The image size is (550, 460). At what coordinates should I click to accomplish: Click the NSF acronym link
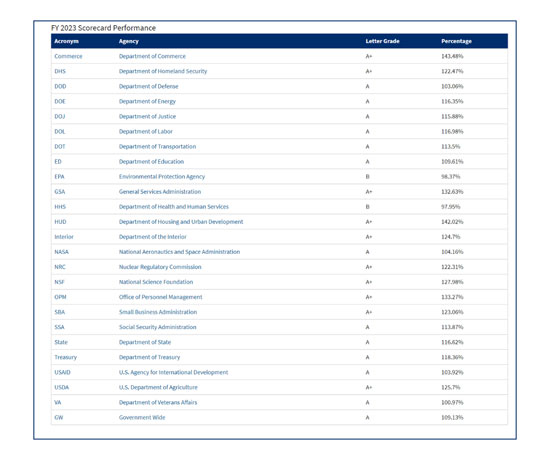(59, 282)
